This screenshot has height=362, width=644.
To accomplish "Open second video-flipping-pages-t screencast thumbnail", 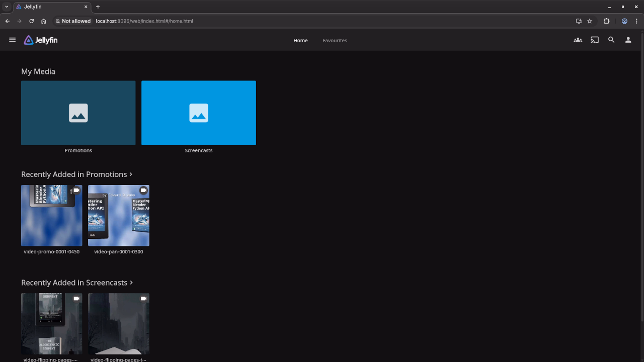I will click(119, 324).
